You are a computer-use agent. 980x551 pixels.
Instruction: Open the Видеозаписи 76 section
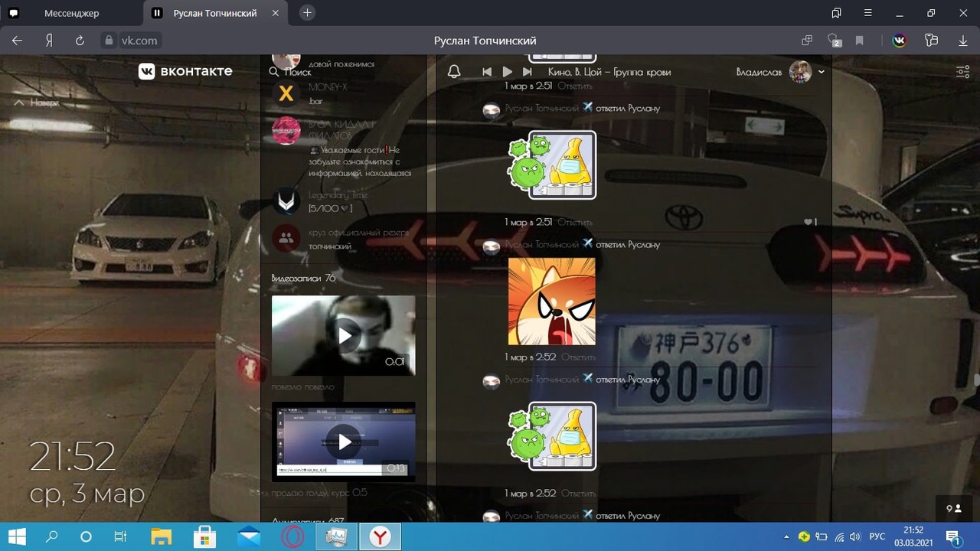point(303,278)
